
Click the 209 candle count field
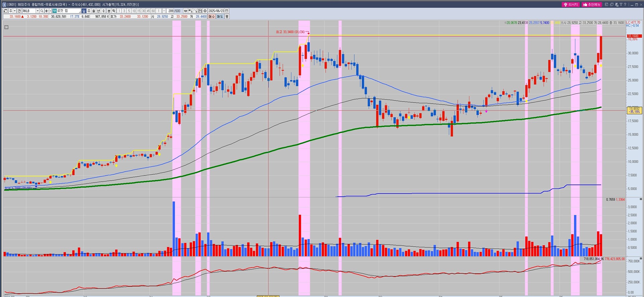pyautogui.click(x=171, y=11)
